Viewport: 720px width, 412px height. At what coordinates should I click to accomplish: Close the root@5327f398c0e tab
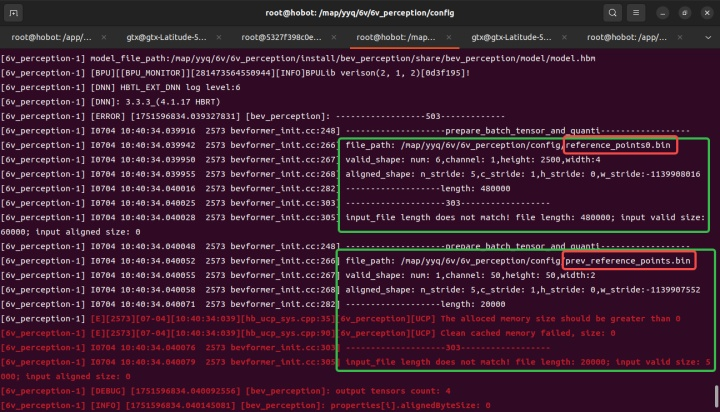coord(331,36)
